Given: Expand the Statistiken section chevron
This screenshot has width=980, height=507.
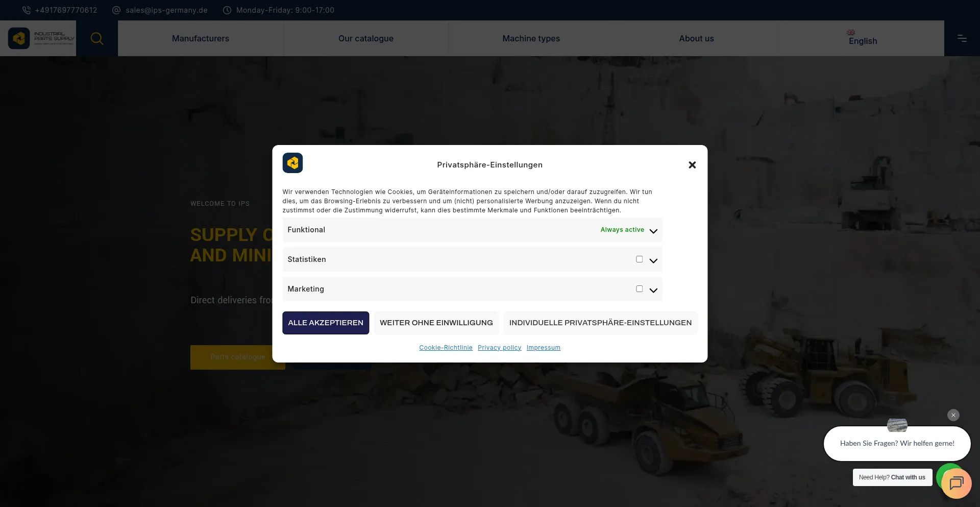Looking at the screenshot, I should pyautogui.click(x=653, y=261).
